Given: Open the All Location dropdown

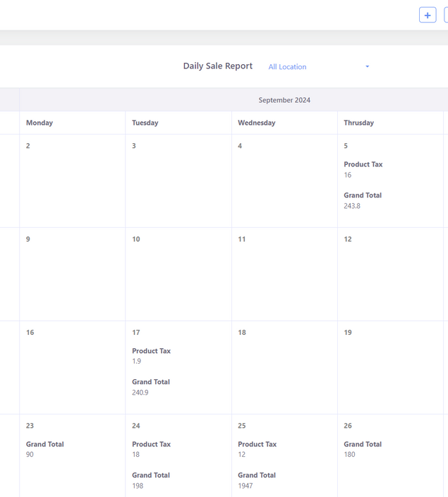Looking at the screenshot, I should coord(317,67).
